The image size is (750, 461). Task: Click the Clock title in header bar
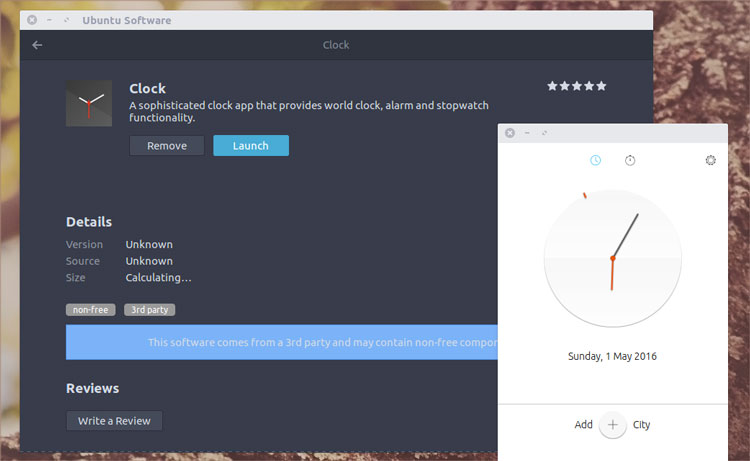pos(336,45)
